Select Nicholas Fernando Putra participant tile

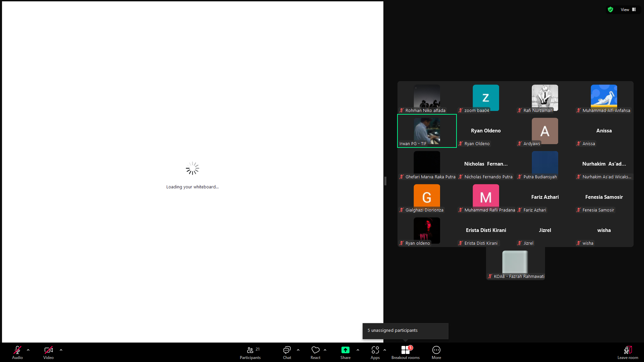486,164
